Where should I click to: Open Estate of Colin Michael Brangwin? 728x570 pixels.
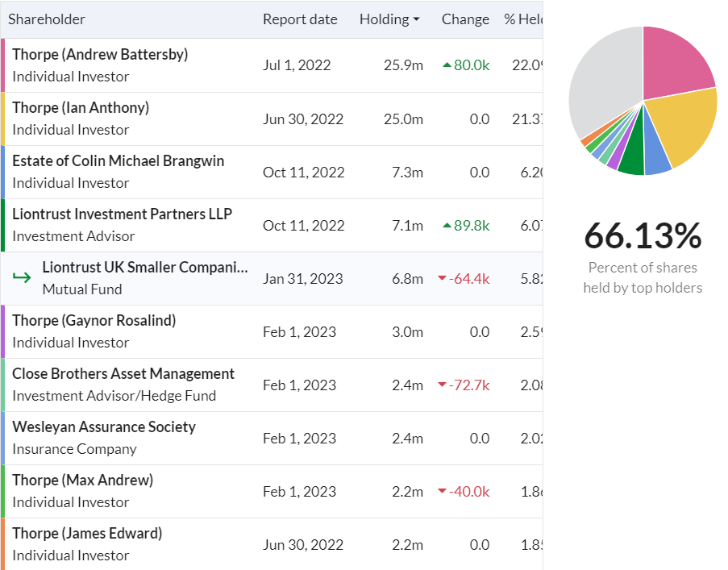(118, 161)
